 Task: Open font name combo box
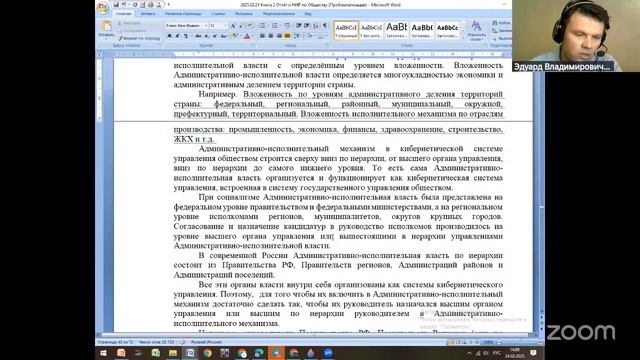pyautogui.click(x=187, y=26)
